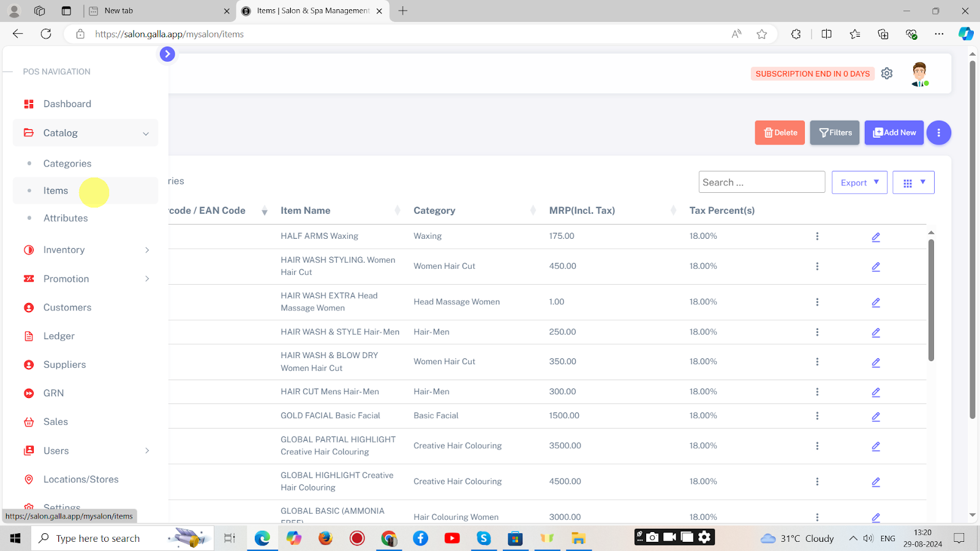Click the 1500.00 MRP value

tap(564, 416)
